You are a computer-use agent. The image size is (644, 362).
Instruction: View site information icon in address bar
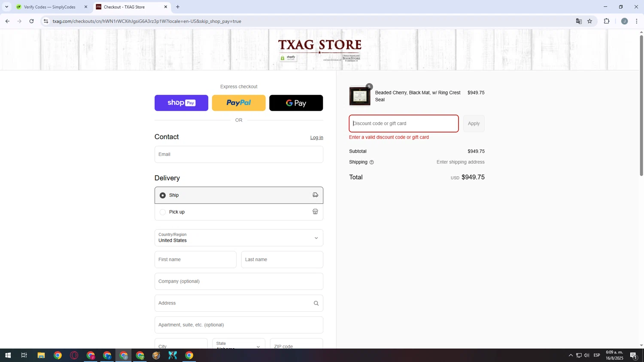[x=46, y=21]
